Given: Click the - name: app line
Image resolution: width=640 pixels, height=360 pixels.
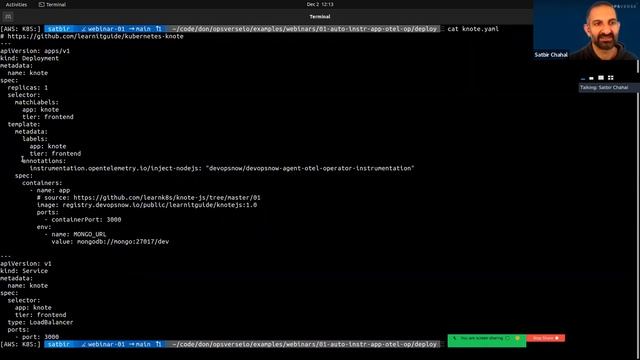Looking at the screenshot, I should 49,190.
